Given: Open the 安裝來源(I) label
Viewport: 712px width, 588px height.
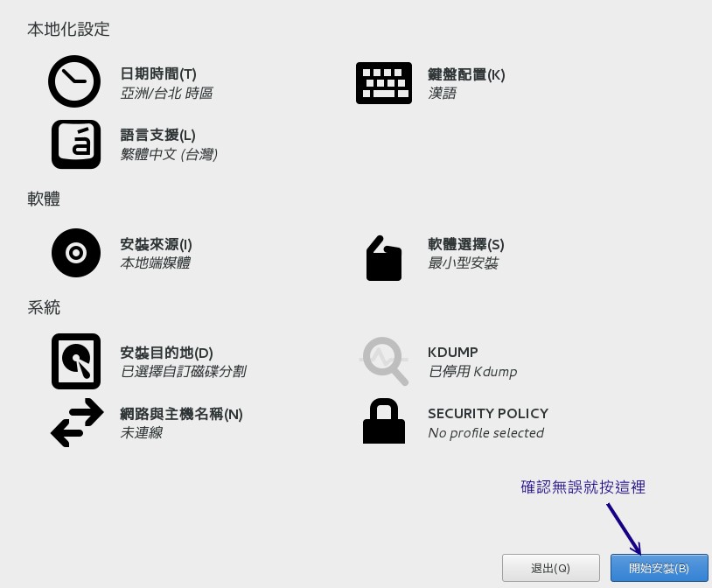Looking at the screenshot, I should tap(156, 244).
